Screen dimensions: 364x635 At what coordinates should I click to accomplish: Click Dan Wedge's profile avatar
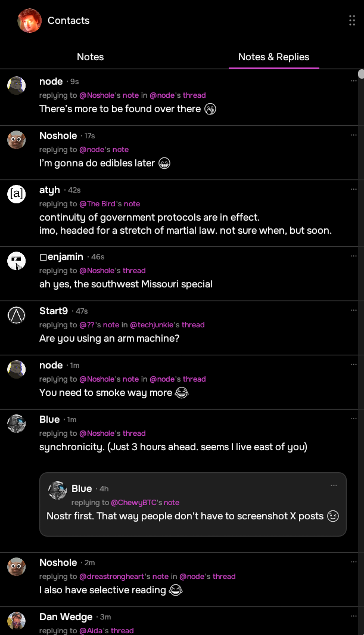(17, 621)
